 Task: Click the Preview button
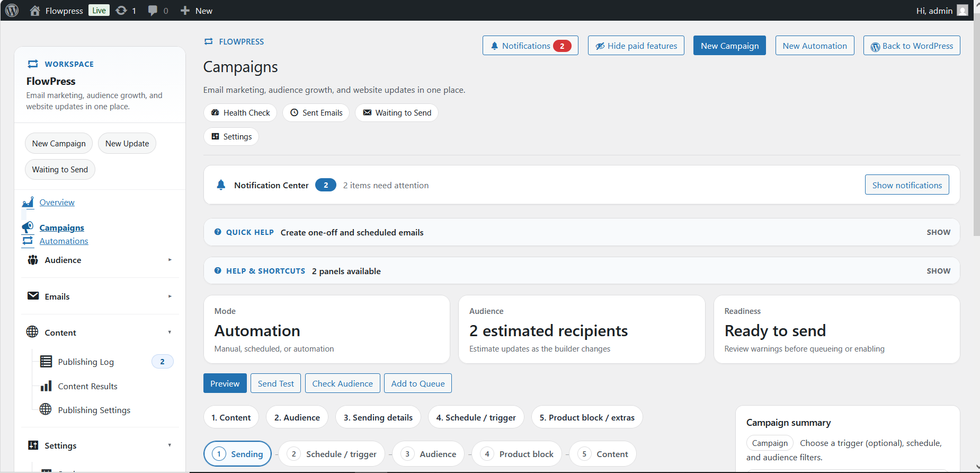[x=225, y=383]
